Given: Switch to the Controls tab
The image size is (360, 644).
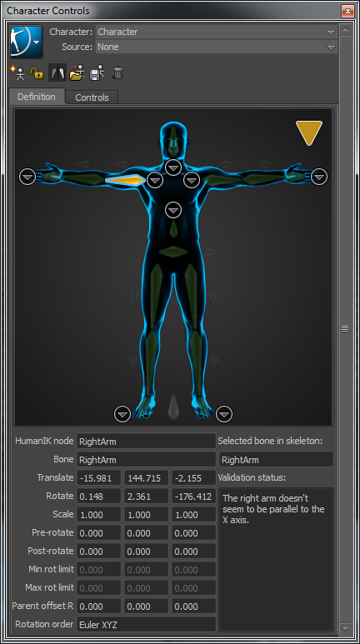Looking at the screenshot, I should pos(92,97).
